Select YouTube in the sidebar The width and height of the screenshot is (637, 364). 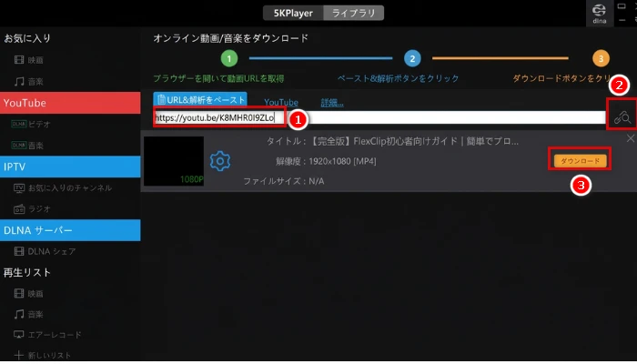(70, 103)
